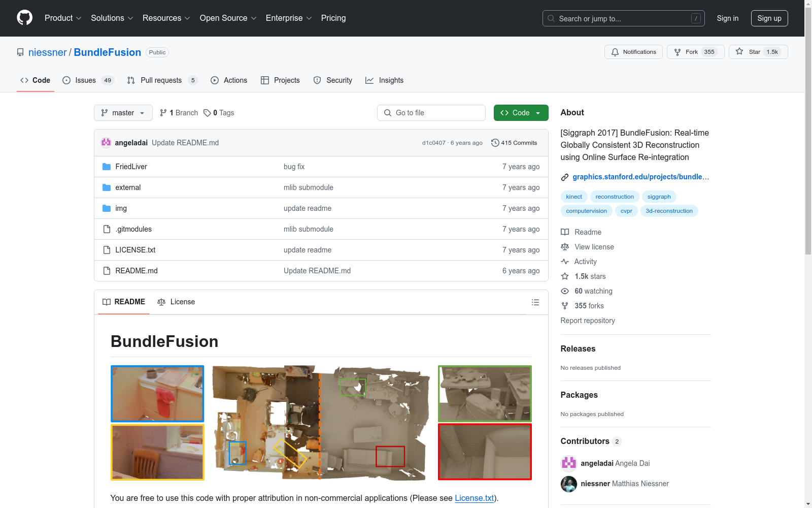This screenshot has width=812, height=508.
Task: Open the master branch dropdown
Action: click(x=123, y=113)
